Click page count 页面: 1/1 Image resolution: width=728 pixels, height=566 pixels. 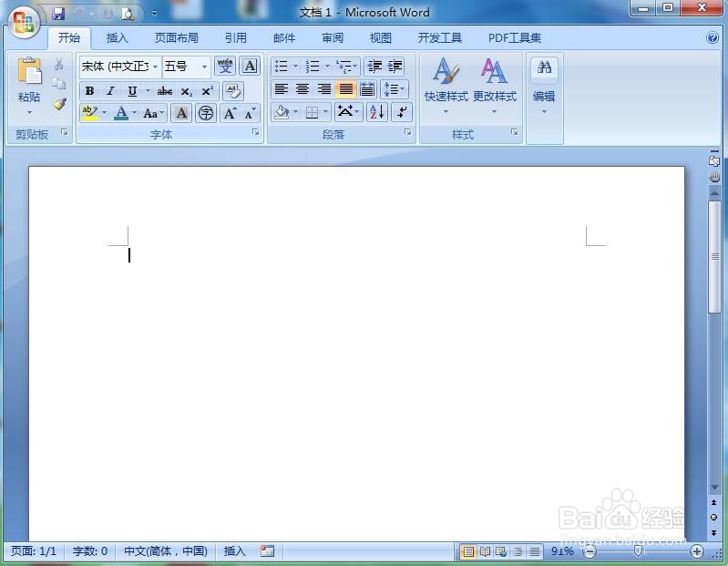pos(34,551)
